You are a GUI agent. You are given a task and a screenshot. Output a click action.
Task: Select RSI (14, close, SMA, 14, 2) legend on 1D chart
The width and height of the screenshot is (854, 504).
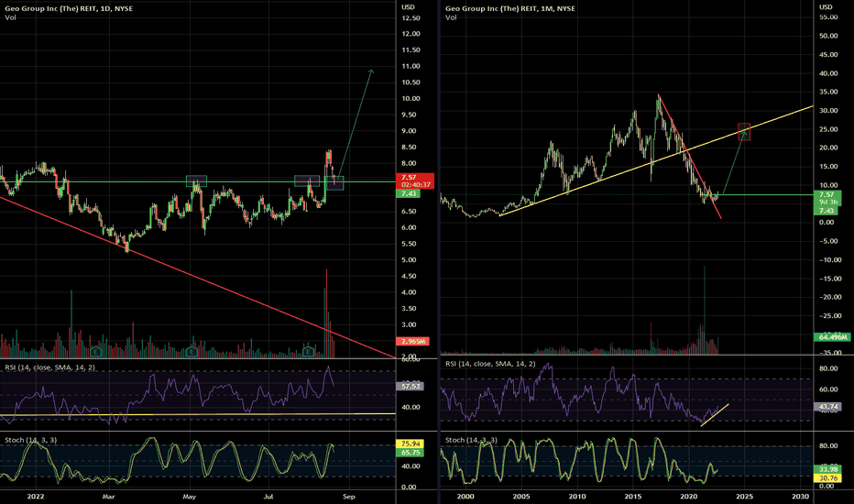click(50, 367)
